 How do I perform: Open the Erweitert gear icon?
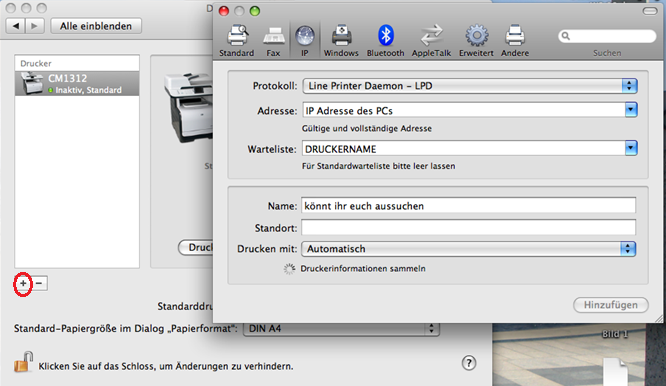476,41
